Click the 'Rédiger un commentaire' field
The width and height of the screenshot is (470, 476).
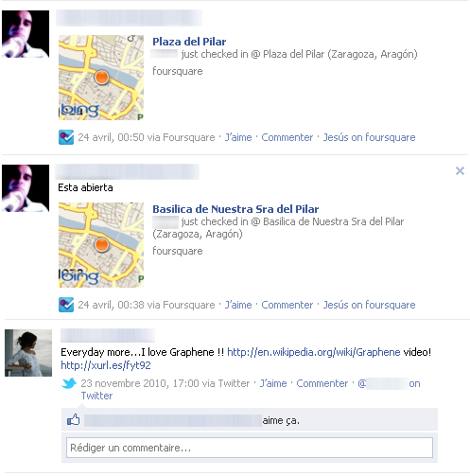pyautogui.click(x=250, y=448)
